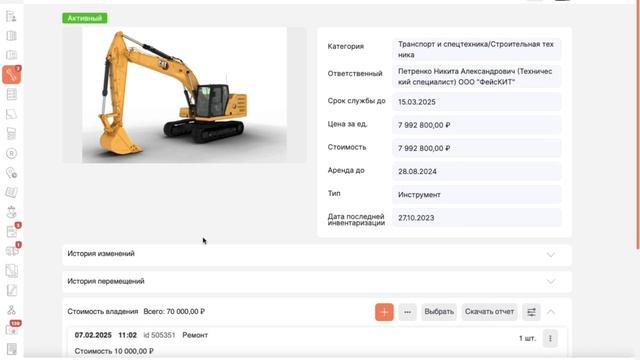Click the Срок службы до field 15.03.2025
The width and height of the screenshot is (640, 360).
(x=476, y=102)
